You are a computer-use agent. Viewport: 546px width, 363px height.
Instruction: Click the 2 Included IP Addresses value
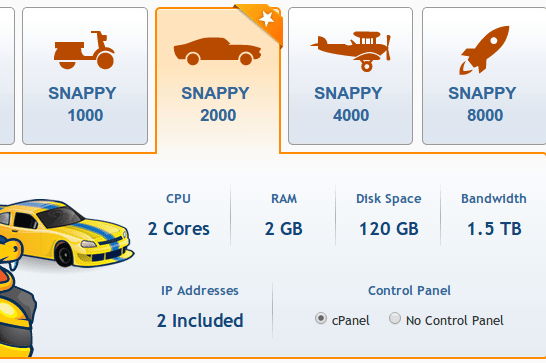(x=200, y=320)
